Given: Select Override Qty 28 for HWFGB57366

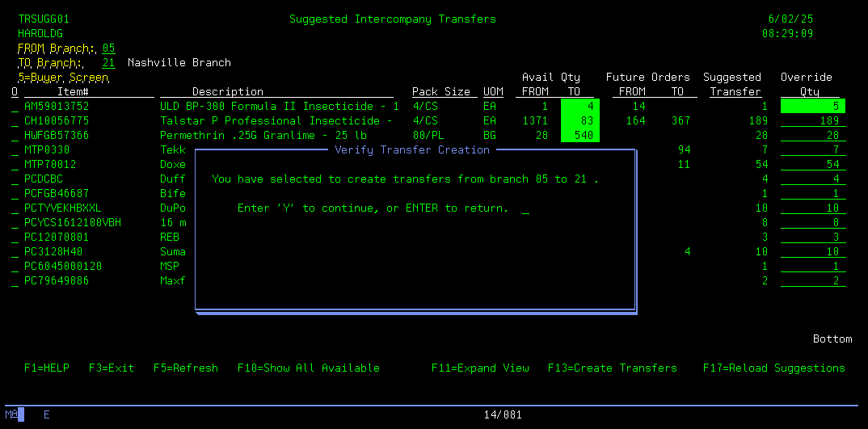Looking at the screenshot, I should coord(812,135).
